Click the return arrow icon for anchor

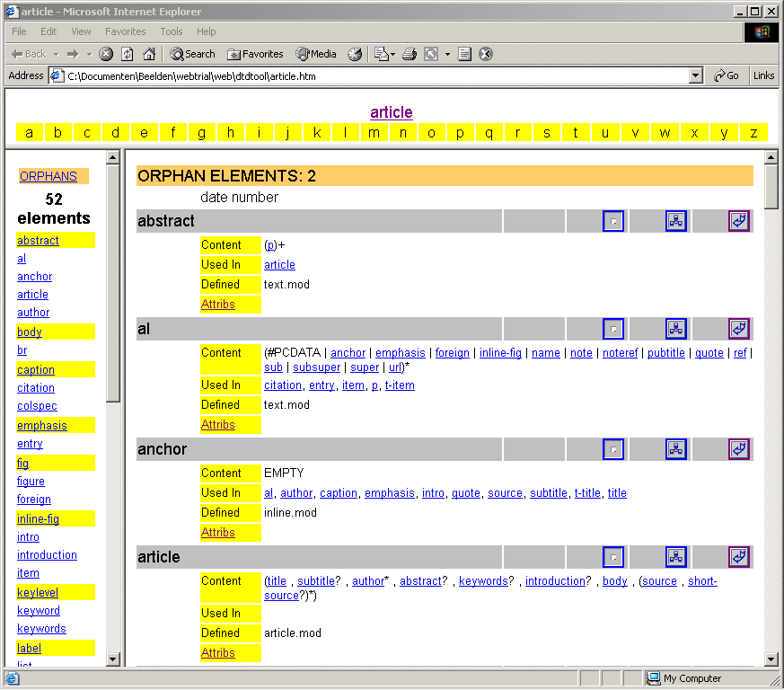click(x=739, y=449)
